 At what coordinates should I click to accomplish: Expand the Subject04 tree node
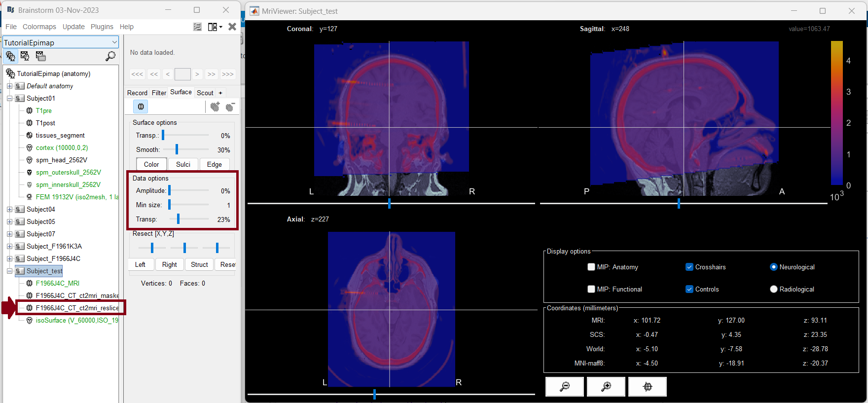click(x=9, y=209)
